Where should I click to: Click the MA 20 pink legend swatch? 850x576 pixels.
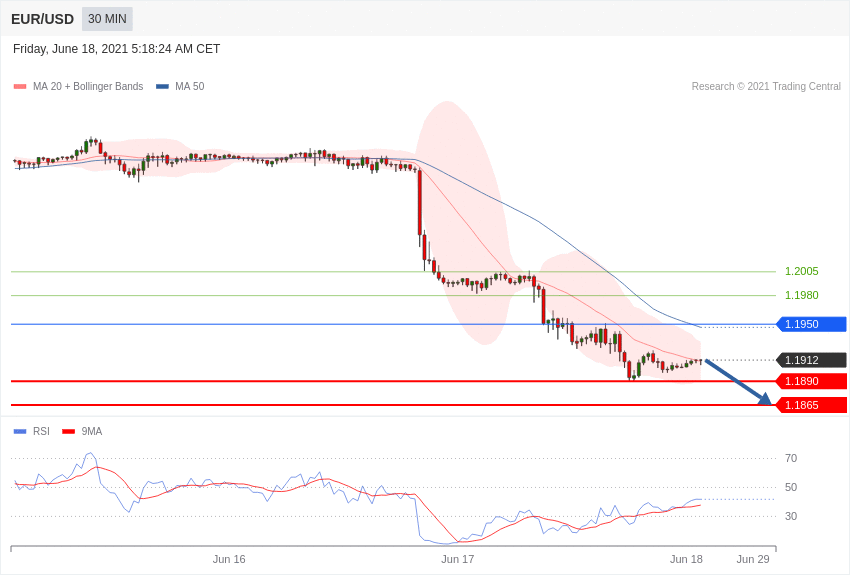(x=20, y=86)
